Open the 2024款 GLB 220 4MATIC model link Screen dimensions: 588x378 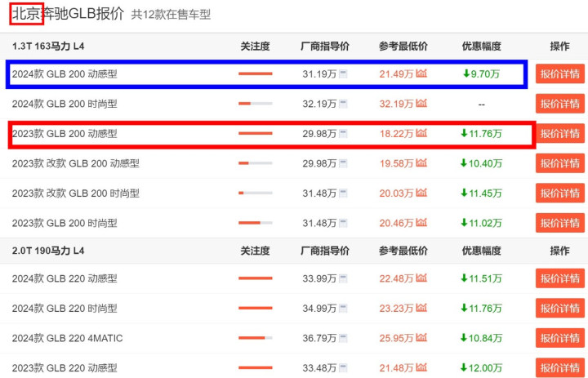pyautogui.click(x=68, y=338)
